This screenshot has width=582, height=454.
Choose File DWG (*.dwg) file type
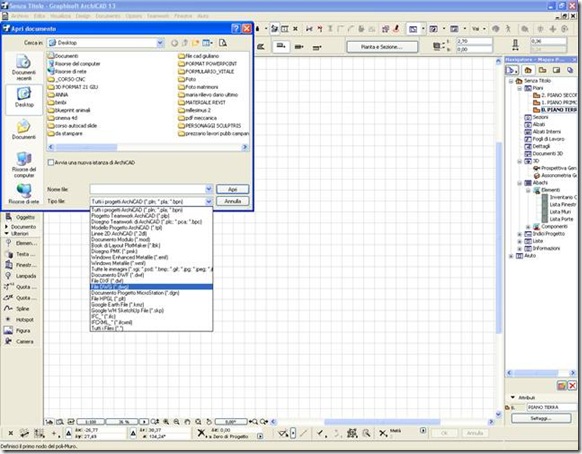click(x=151, y=287)
